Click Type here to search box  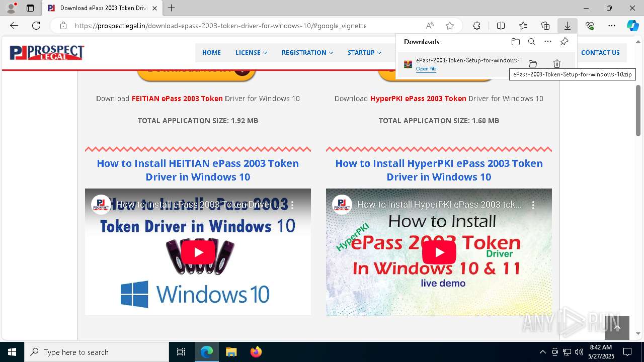[x=97, y=352]
